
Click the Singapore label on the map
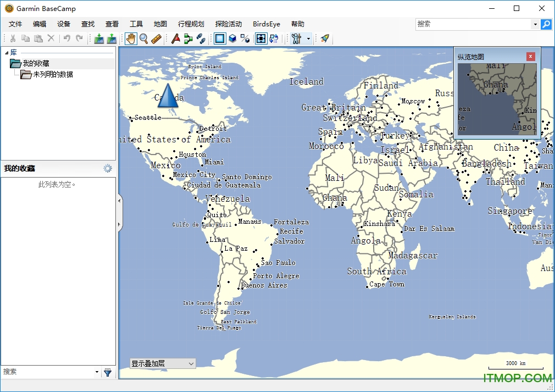510,211
